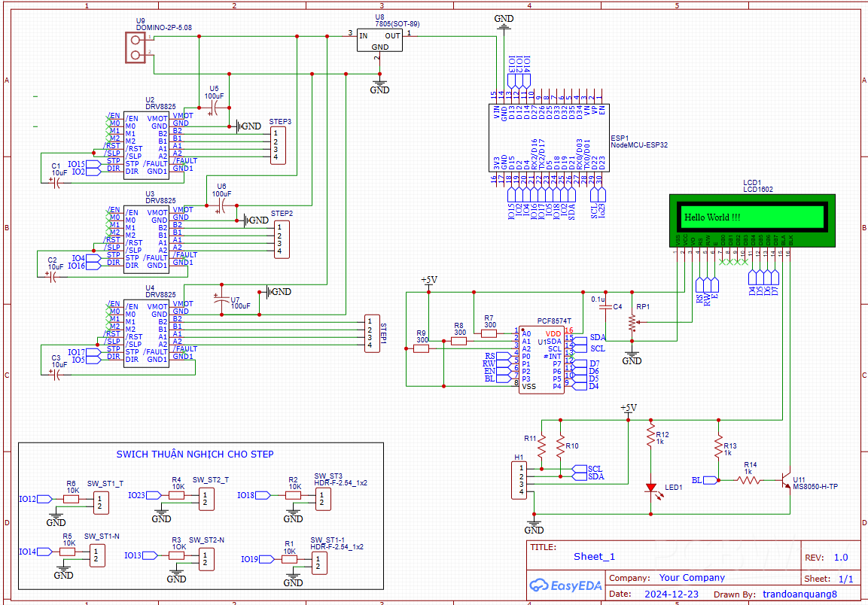Select the RP1 potentiometer symbol
This screenshot has height=605, width=868.
pos(632,322)
